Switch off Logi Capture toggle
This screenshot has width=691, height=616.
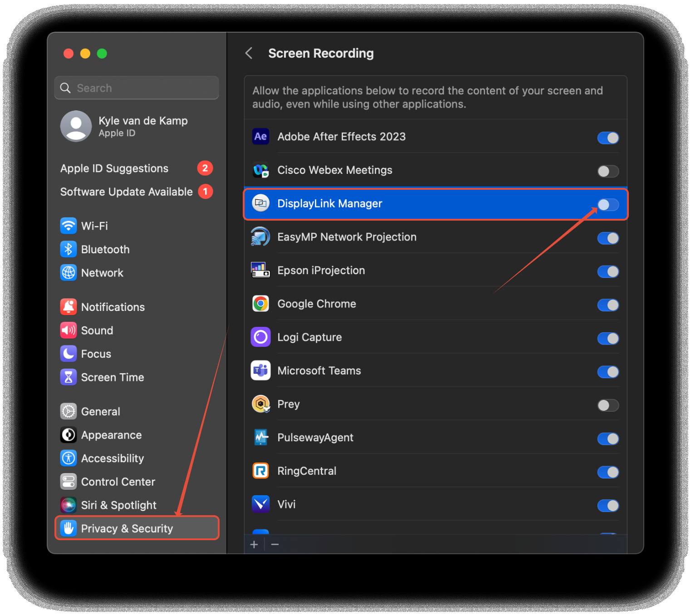pos(608,338)
